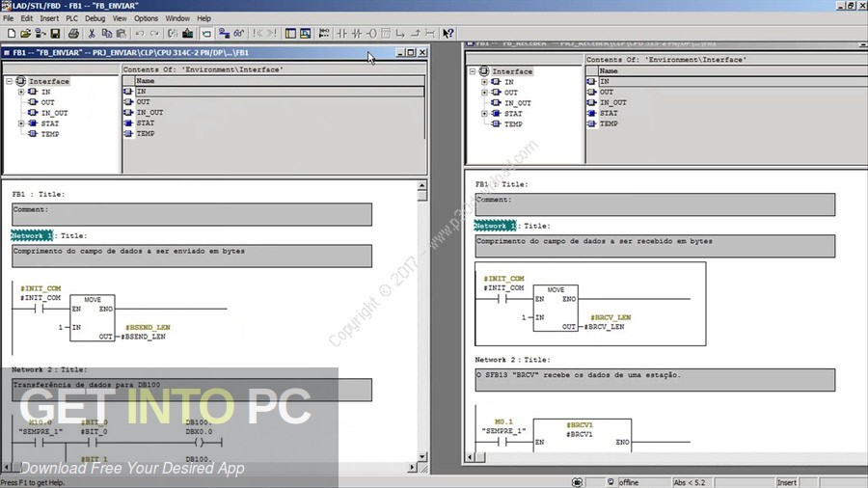Click the Download to PLC icon
Image resolution: width=868 pixels, height=488 pixels.
[x=188, y=34]
